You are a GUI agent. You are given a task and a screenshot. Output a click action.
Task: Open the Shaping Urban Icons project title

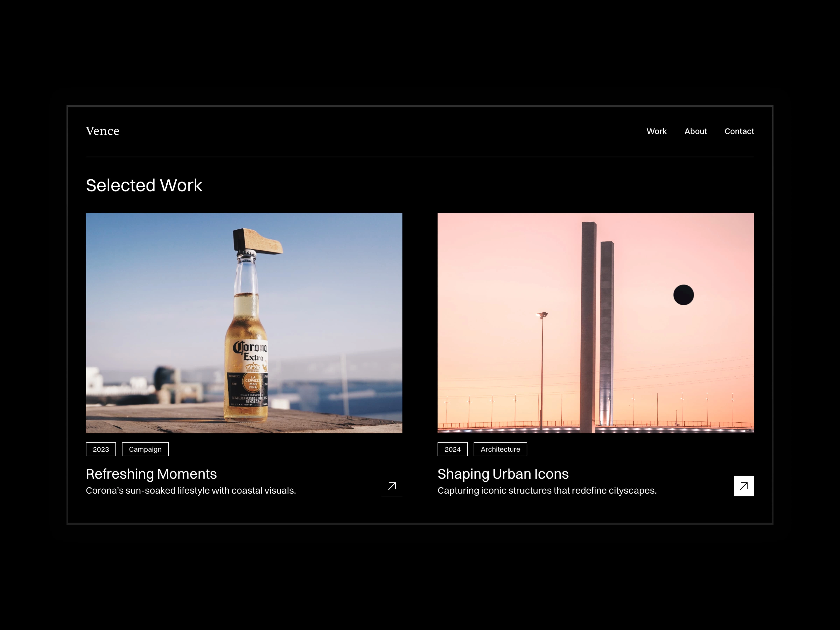(x=503, y=474)
